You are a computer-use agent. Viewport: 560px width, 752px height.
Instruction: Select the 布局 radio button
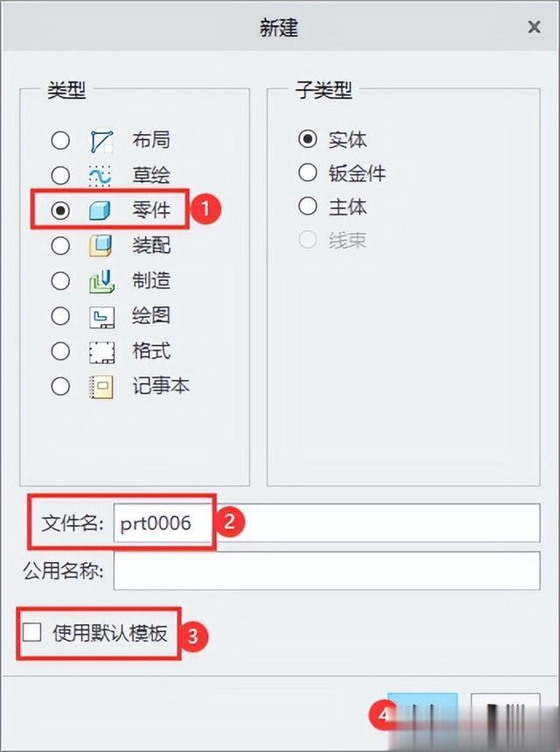tap(60, 141)
